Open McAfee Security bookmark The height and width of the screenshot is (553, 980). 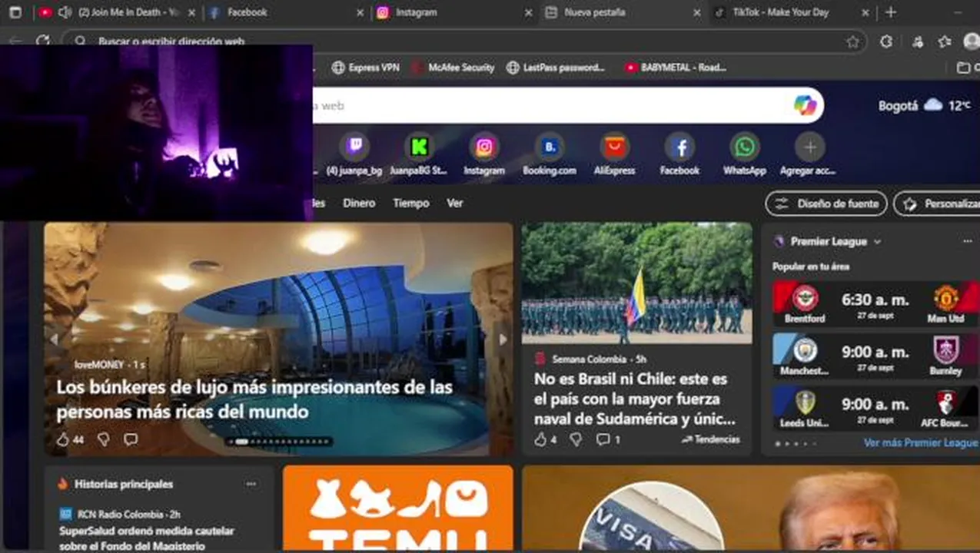[x=452, y=68]
